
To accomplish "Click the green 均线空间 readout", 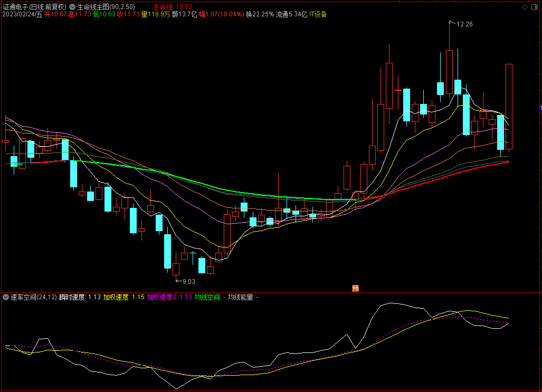I will tap(210, 297).
